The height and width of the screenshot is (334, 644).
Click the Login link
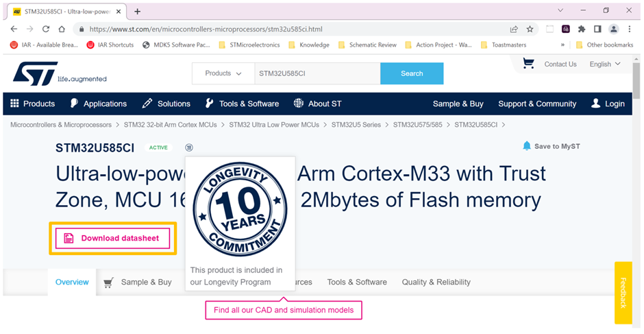click(608, 104)
